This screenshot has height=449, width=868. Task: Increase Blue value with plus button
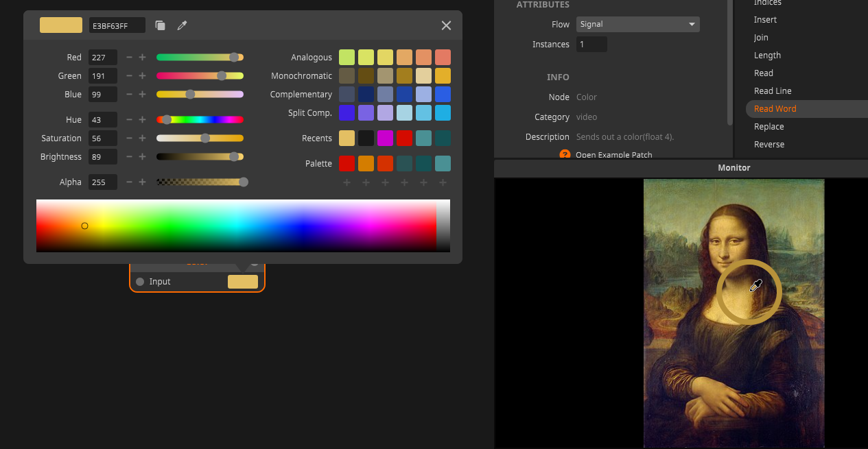(142, 95)
